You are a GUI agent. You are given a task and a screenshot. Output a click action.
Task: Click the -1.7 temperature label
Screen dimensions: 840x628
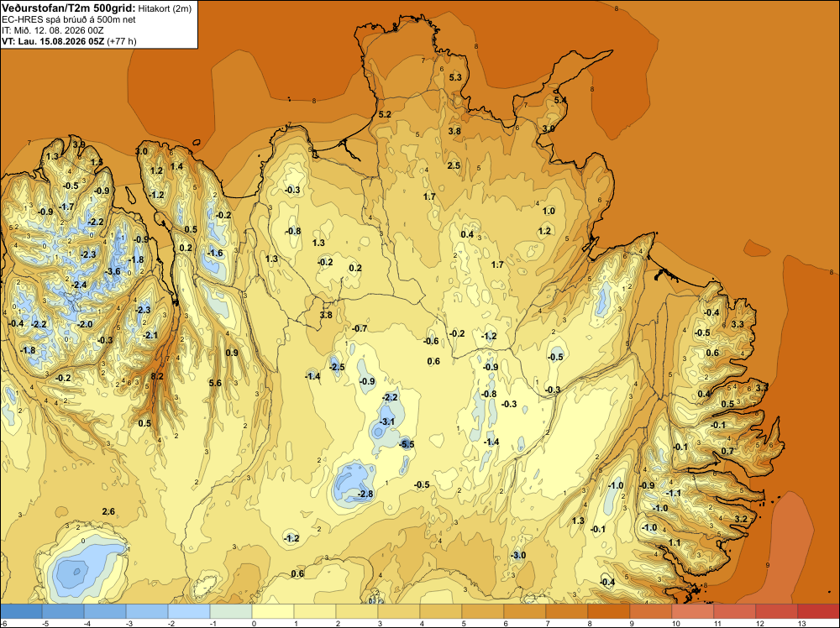[x=67, y=207]
